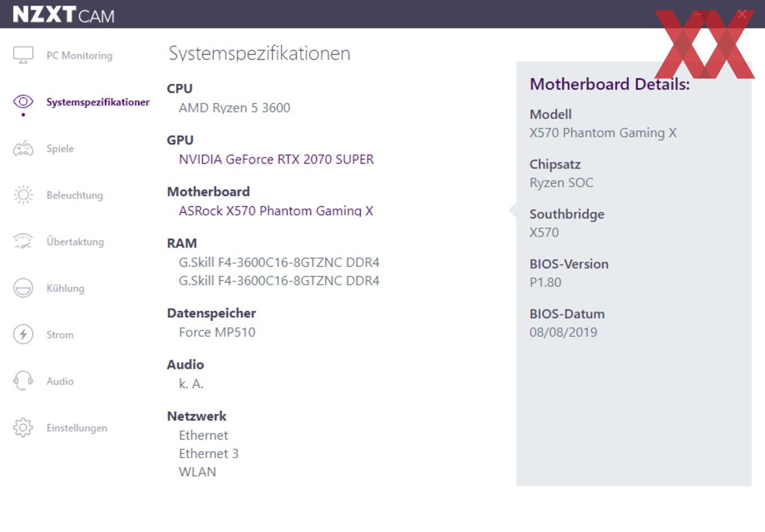Click the Beleuchtung sun icon
This screenshot has height=532, width=765.
[x=23, y=195]
